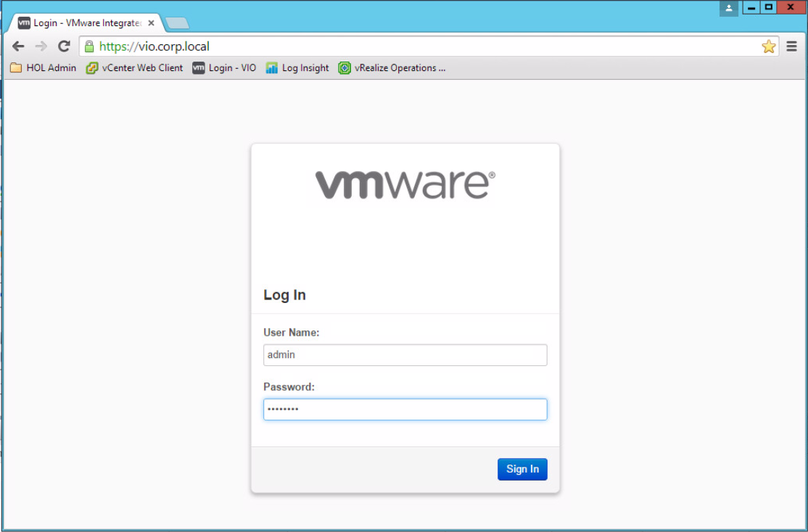Screen dimensions: 808x532
Task: Open a new browser tab
Action: click(177, 23)
